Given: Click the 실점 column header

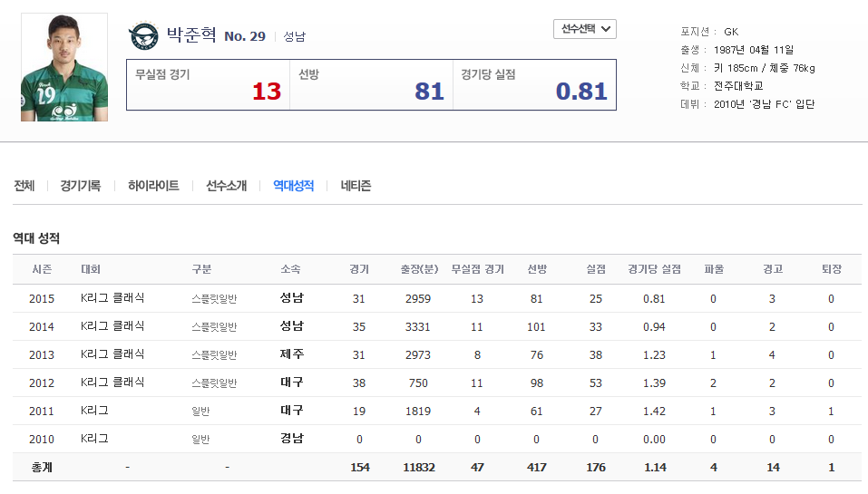Looking at the screenshot, I should 596,269.
